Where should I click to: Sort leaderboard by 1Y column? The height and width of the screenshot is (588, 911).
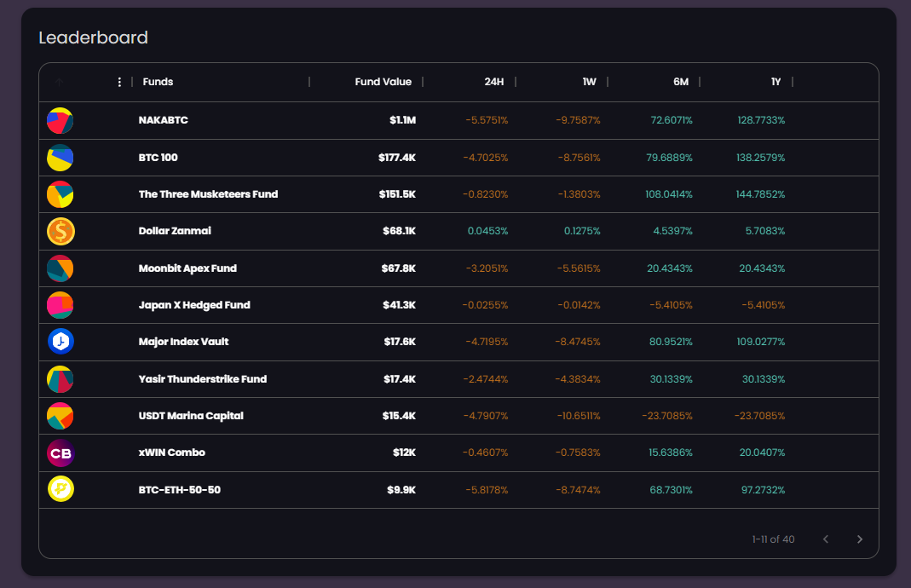point(776,82)
